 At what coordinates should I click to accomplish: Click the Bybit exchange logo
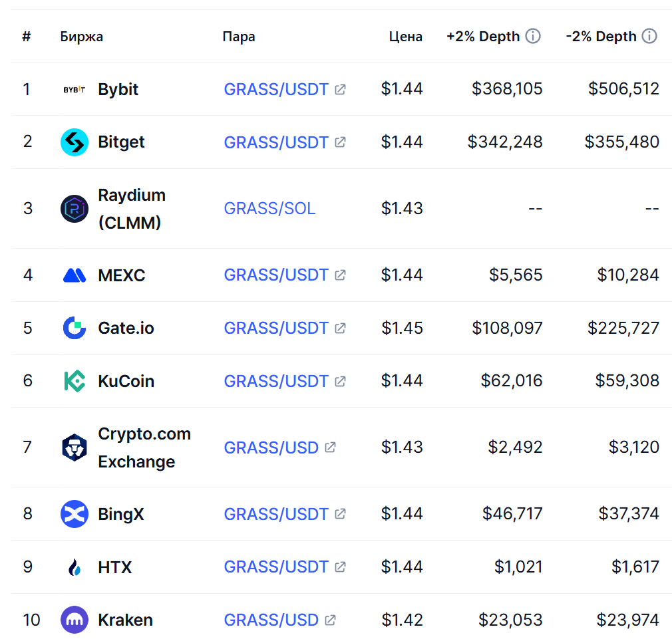pyautogui.click(x=74, y=90)
